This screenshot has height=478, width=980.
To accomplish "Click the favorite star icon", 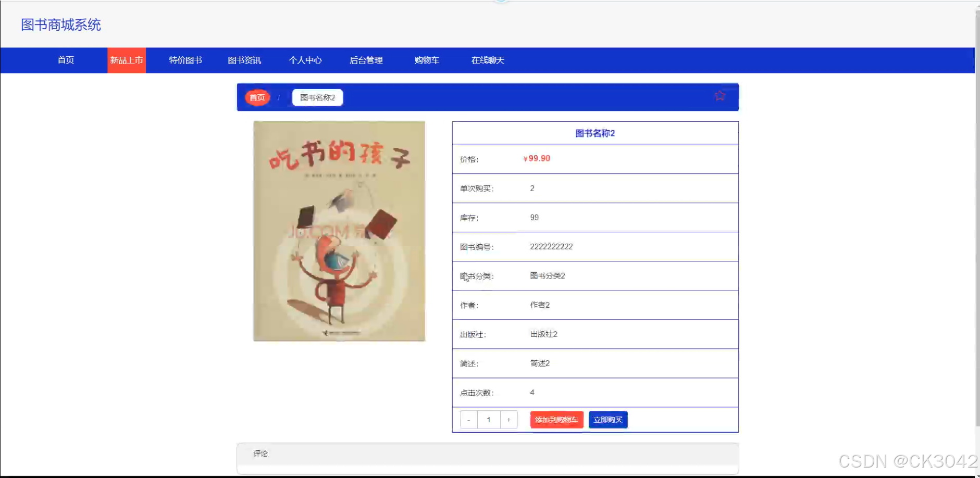I will [720, 96].
